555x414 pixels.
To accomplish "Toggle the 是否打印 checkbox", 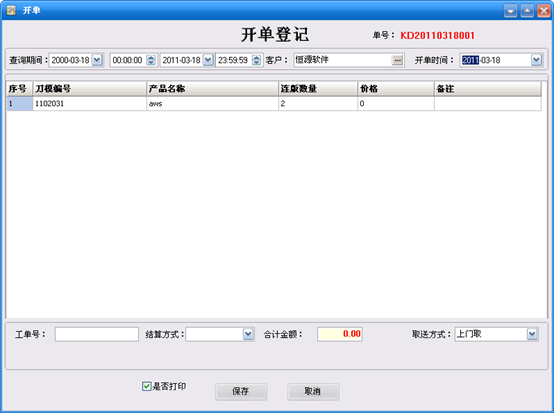I will [x=146, y=386].
